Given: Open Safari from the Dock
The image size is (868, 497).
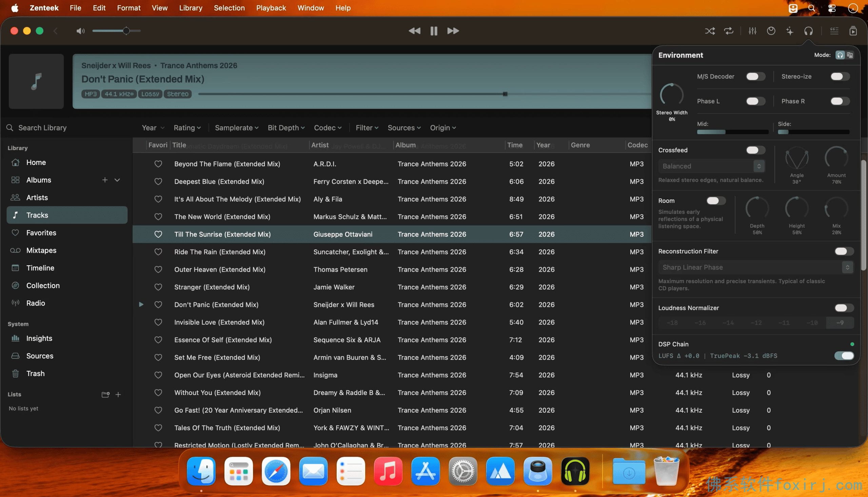Looking at the screenshot, I should coord(276,471).
